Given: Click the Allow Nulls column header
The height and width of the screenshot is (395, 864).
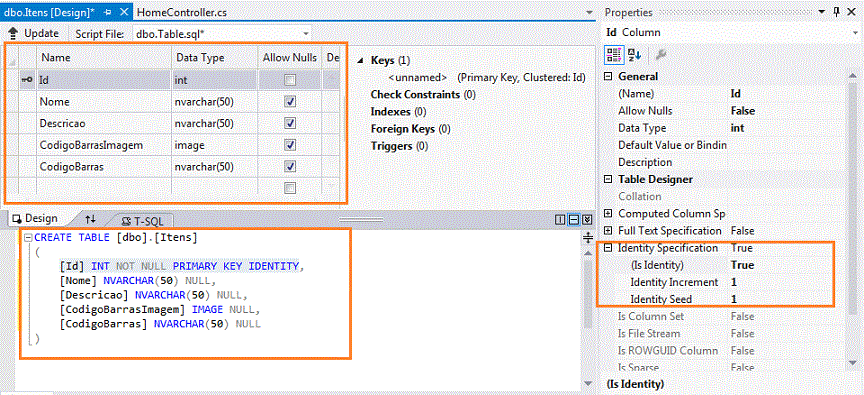Looking at the screenshot, I should pos(290,57).
